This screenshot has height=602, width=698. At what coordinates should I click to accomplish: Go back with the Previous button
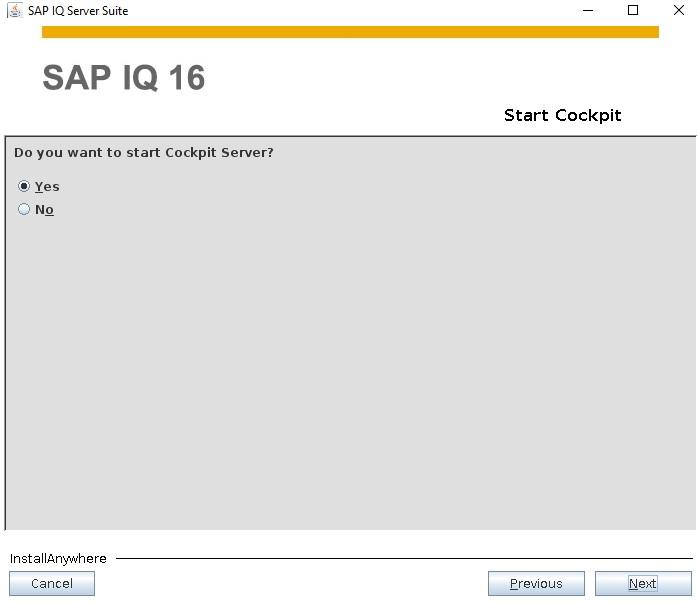click(x=536, y=583)
